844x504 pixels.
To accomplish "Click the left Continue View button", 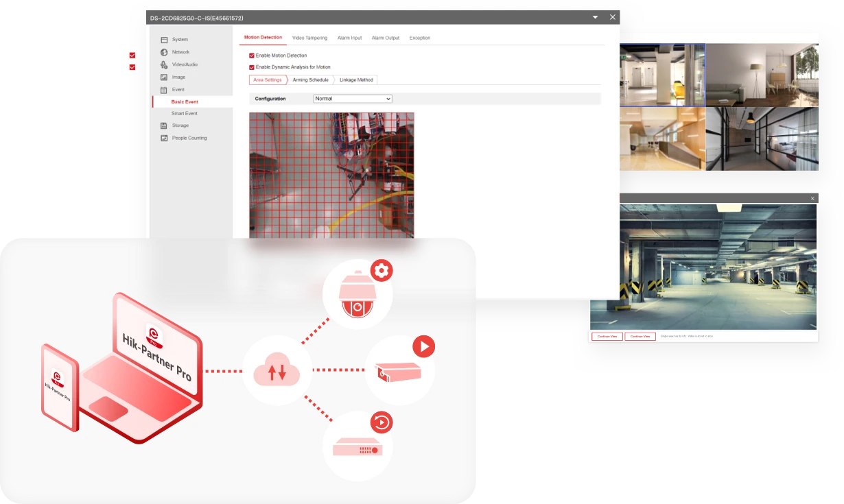I will tap(607, 336).
